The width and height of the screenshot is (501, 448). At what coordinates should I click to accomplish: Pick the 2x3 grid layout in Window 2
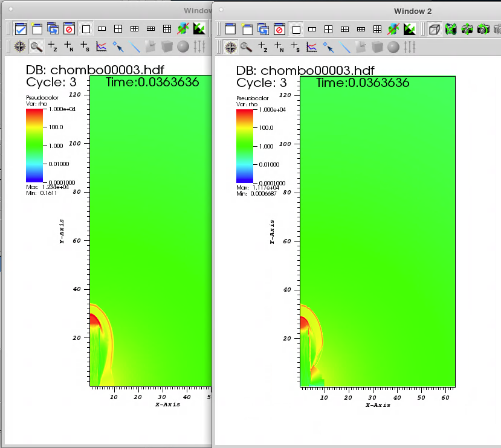tap(344, 30)
